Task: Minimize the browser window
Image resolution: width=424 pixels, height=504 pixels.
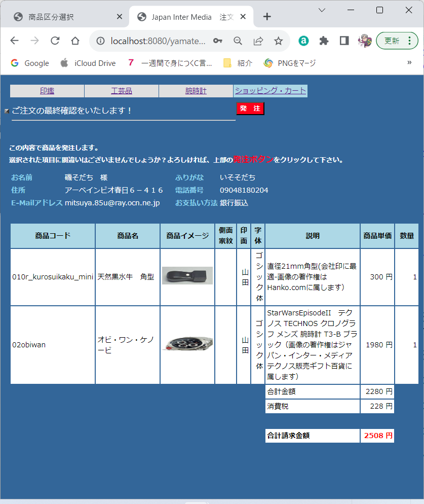Action: coord(351,10)
